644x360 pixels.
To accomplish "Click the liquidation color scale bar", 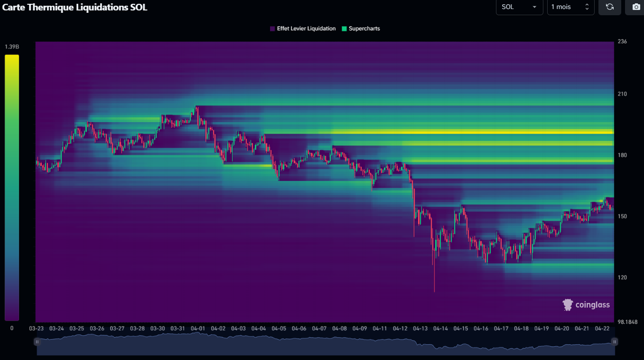I will 12,188.
